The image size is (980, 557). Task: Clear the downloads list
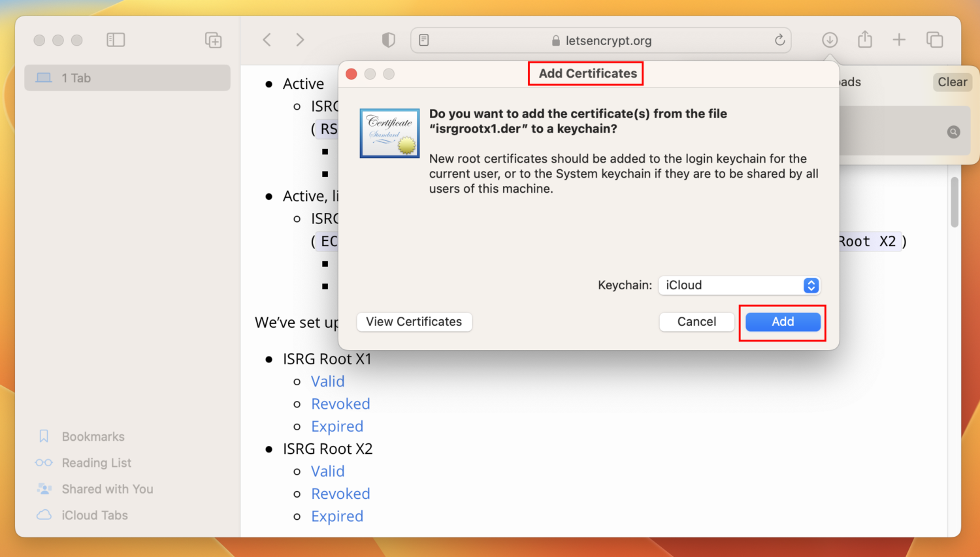click(x=953, y=82)
